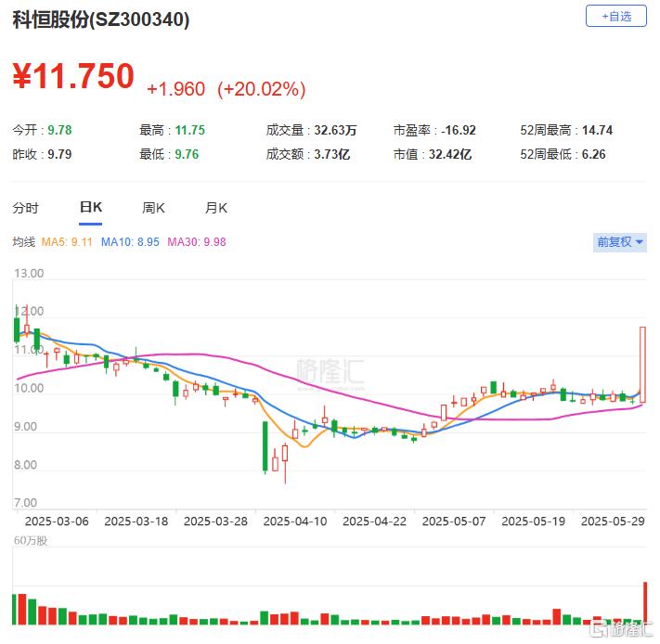Click the 2025-04-22 date axis label
This screenshot has height=644, width=660.
tap(375, 522)
